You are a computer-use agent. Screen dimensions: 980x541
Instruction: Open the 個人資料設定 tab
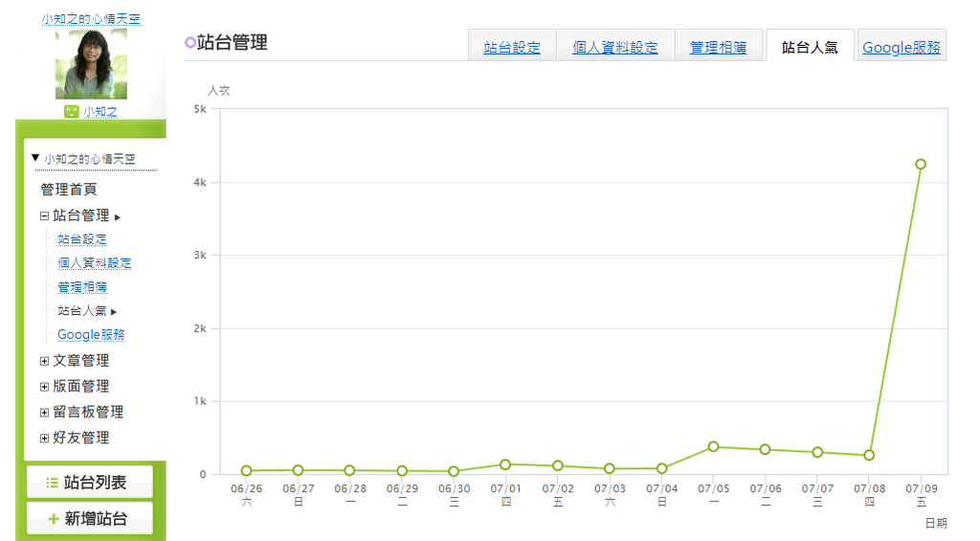coord(614,47)
